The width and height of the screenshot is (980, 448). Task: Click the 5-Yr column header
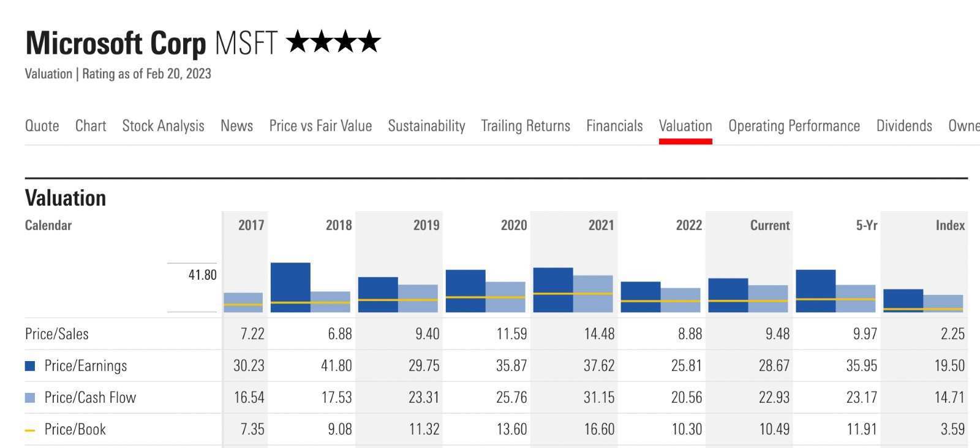click(867, 225)
